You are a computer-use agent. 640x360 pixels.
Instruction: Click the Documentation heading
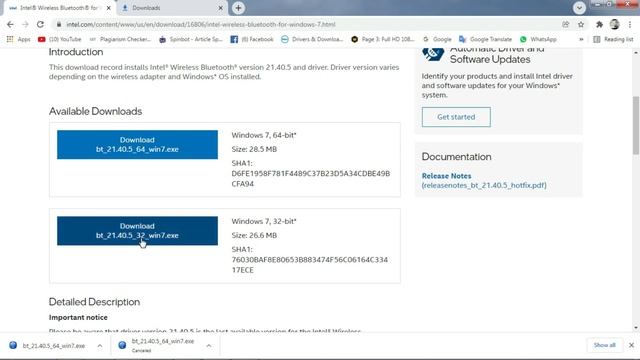coord(456,157)
